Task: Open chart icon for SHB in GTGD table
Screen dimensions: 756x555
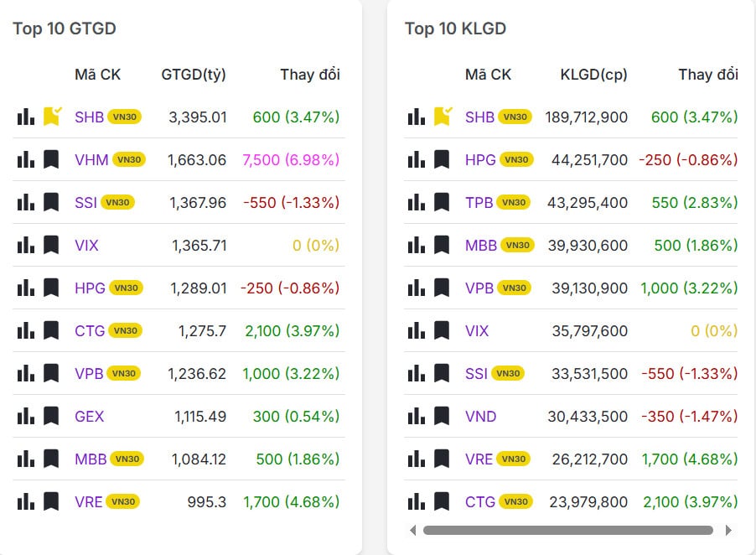Action: (26, 117)
